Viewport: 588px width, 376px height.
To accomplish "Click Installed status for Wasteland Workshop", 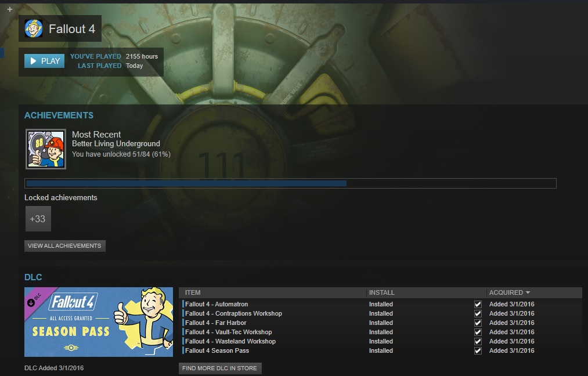I will pos(381,341).
